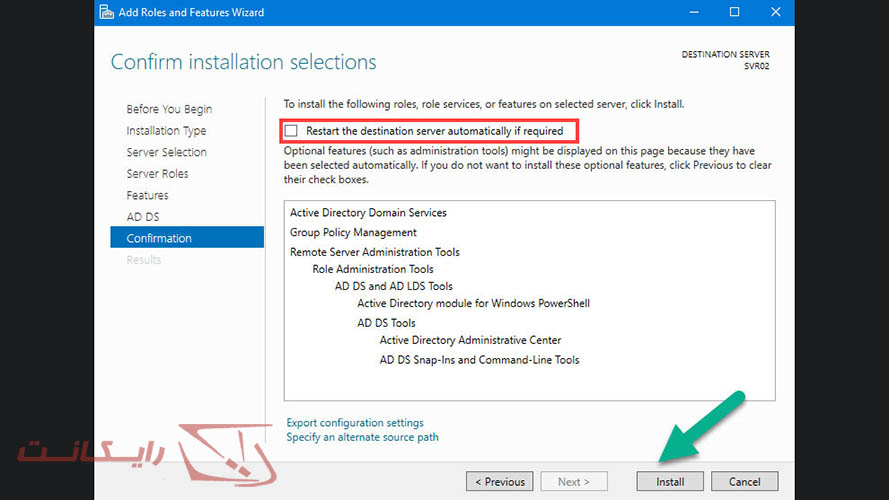Image resolution: width=889 pixels, height=500 pixels.
Task: Switch to the Installation Type step
Action: point(166,131)
